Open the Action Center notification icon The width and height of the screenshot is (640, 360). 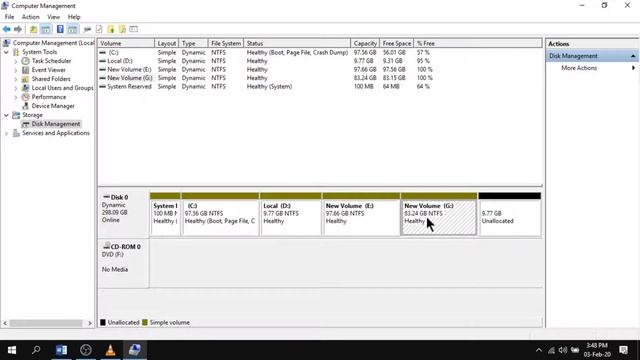pos(623,350)
